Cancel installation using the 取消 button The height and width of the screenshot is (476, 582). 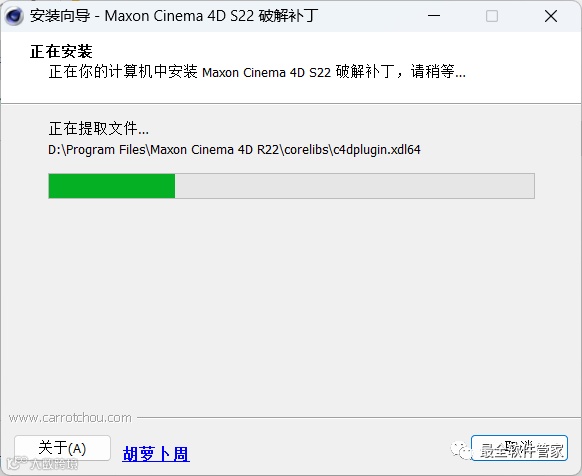click(519, 448)
